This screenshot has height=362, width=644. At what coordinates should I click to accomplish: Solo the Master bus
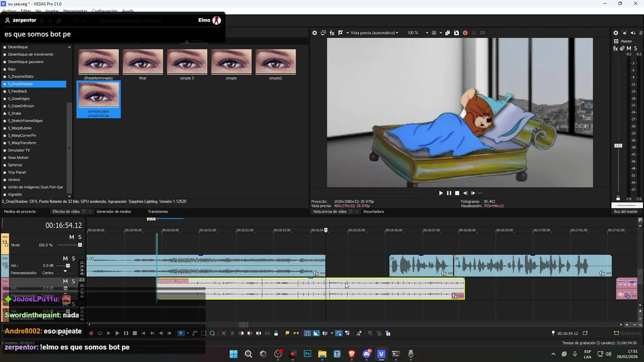(x=635, y=48)
